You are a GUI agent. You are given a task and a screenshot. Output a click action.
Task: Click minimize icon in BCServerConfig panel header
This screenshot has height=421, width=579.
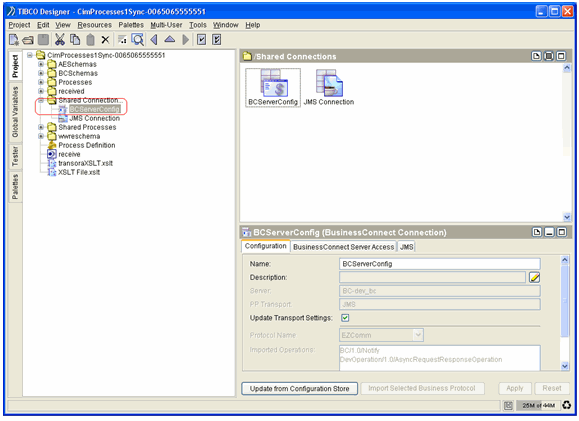click(x=549, y=232)
